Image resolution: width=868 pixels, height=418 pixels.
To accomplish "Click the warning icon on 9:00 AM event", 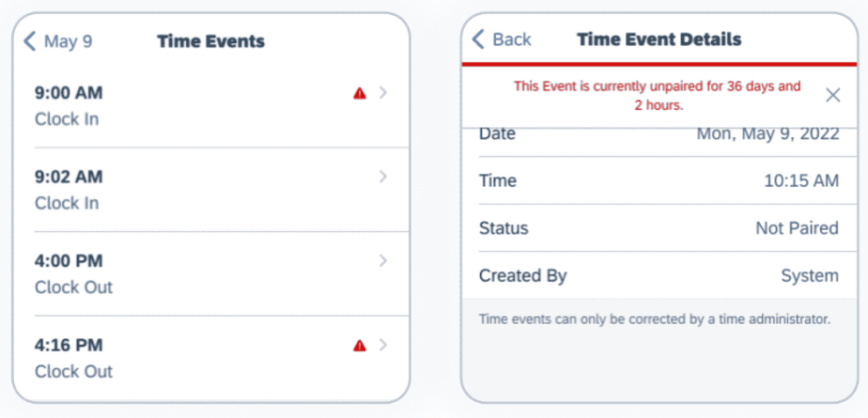I will [x=360, y=93].
